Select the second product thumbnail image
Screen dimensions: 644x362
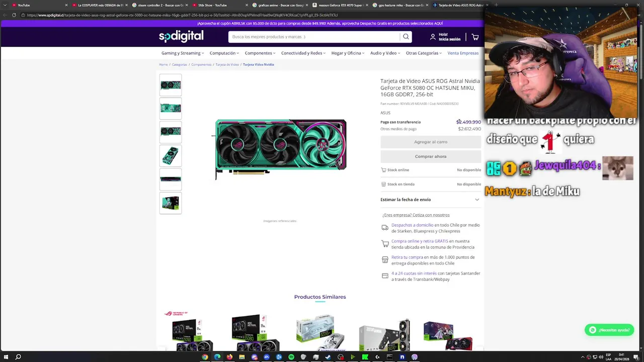coord(171,108)
